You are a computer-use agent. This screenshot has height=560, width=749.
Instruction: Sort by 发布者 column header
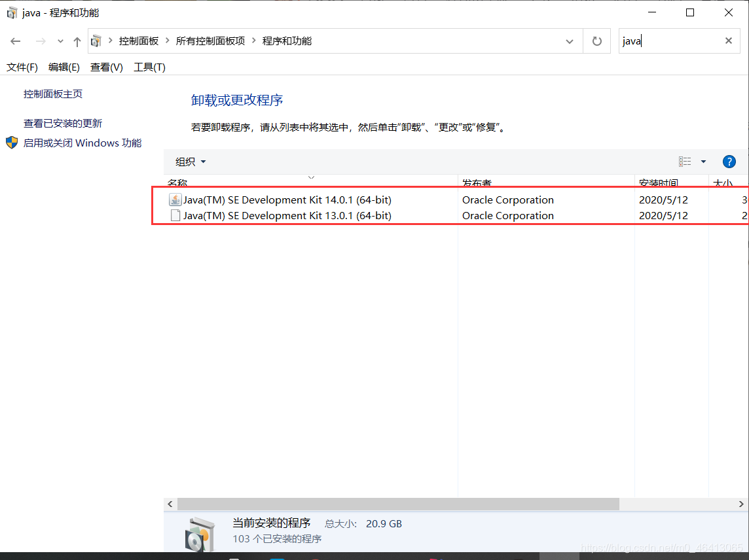pos(477,183)
